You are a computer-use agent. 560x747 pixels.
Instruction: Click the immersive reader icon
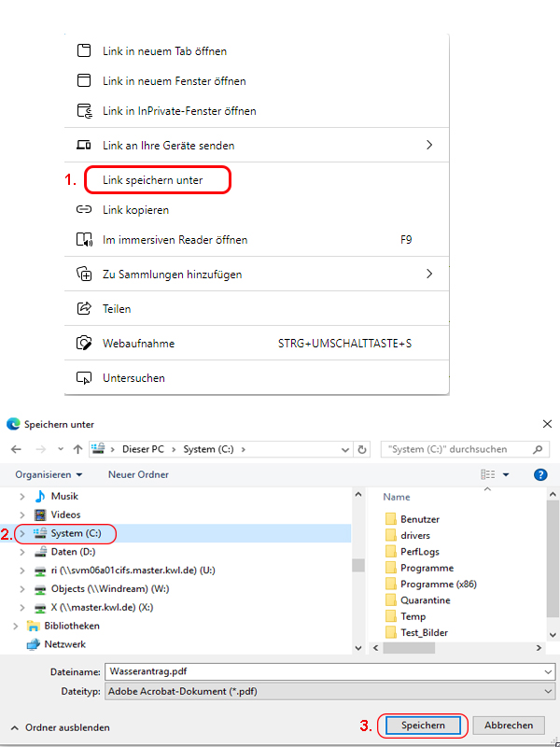coord(84,239)
